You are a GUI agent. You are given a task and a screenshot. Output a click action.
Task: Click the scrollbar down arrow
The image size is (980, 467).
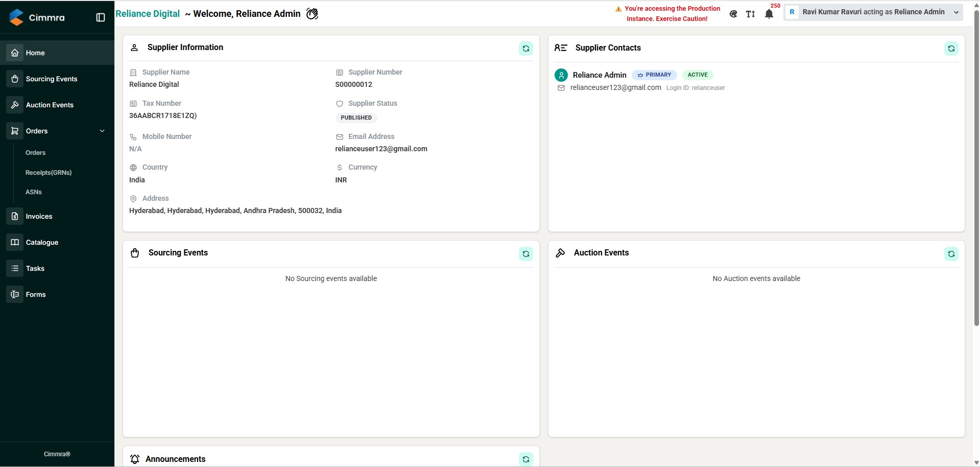coord(976,463)
